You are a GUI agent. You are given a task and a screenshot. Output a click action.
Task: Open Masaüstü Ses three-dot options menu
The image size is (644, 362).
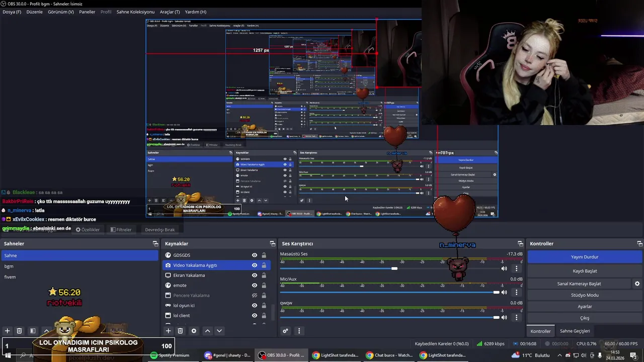coord(516,268)
